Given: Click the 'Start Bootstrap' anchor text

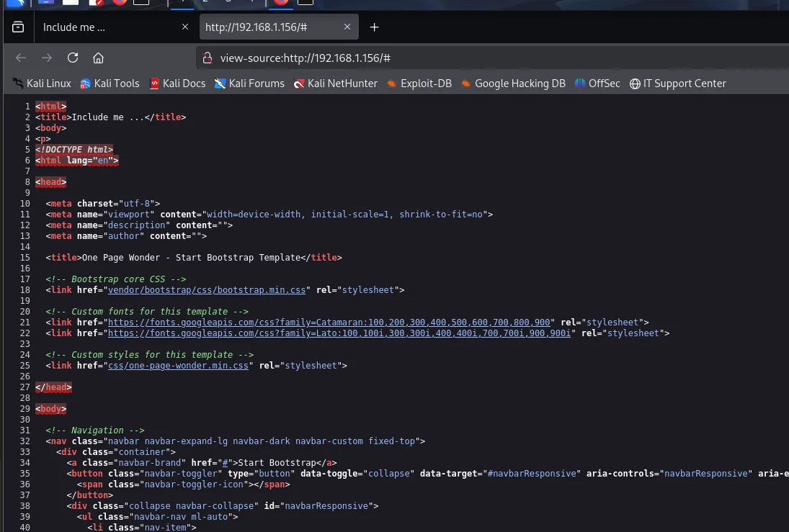Looking at the screenshot, I should [277, 463].
